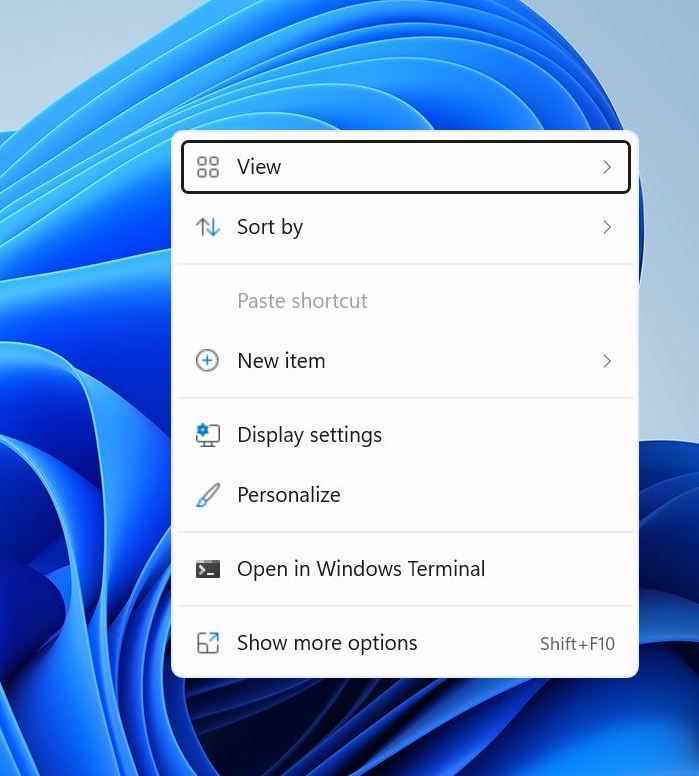Expand the Sort by submenu chevron
Viewport: 699px width, 776px height.
607,227
